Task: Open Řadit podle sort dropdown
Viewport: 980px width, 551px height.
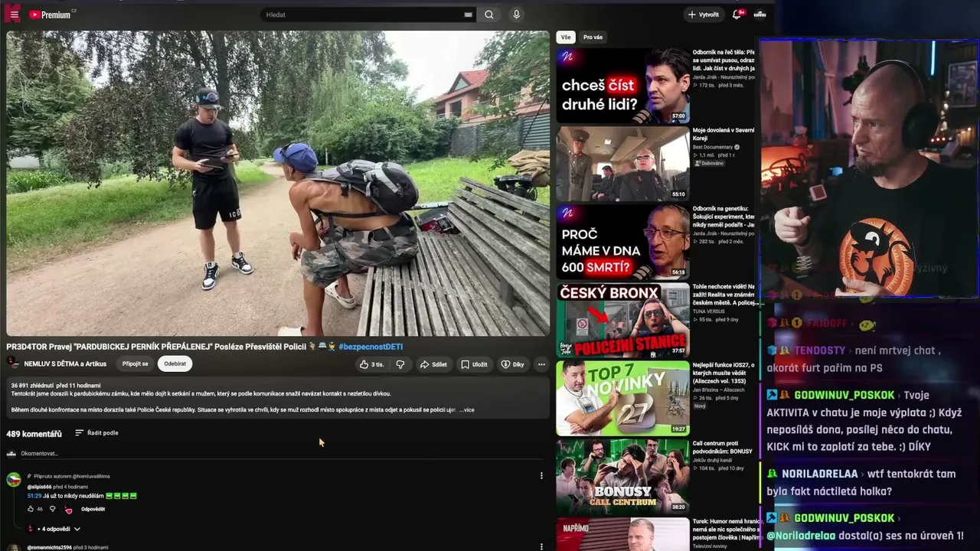Action: coord(96,433)
